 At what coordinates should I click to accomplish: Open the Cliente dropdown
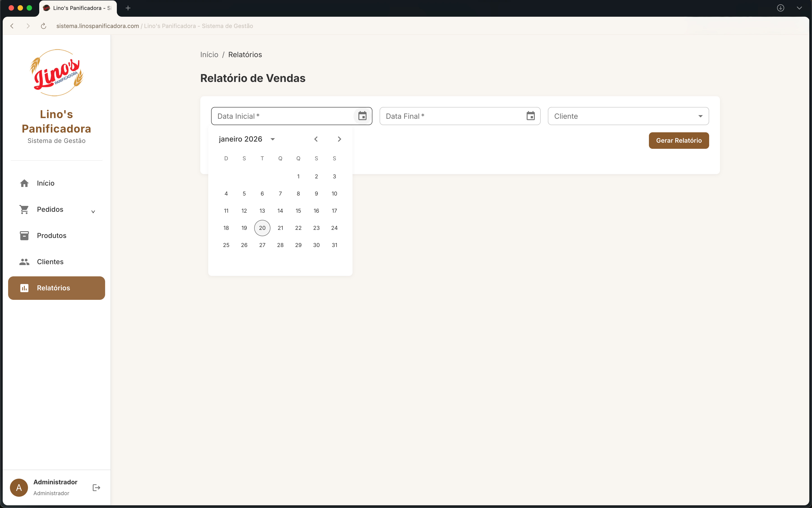[628, 116]
